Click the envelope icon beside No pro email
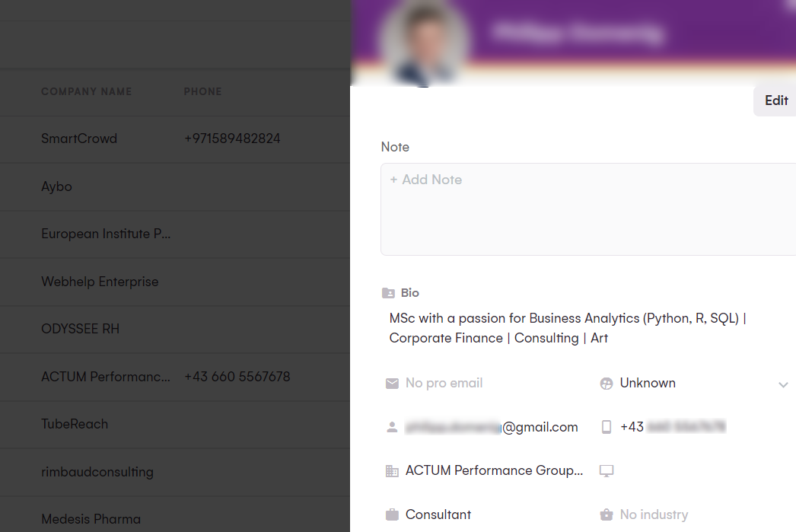796x532 pixels. (x=391, y=384)
